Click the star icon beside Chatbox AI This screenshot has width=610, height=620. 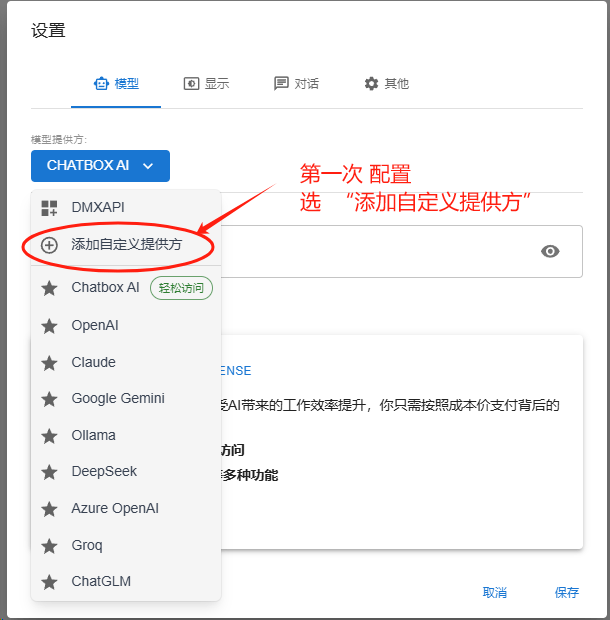[49, 288]
